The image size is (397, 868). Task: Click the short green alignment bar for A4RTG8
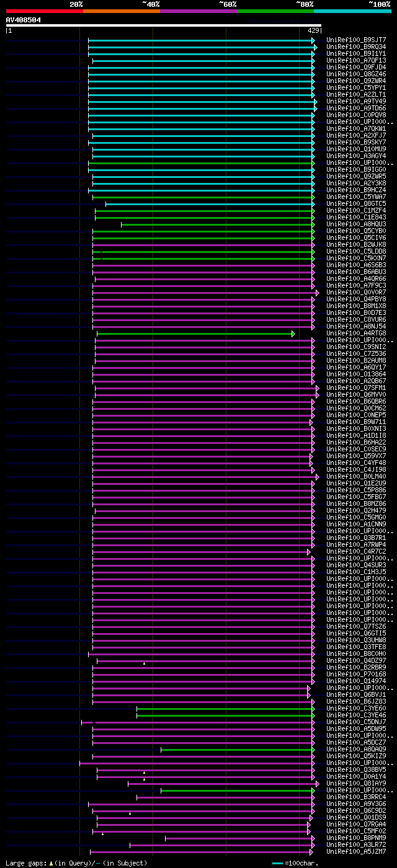(x=195, y=334)
